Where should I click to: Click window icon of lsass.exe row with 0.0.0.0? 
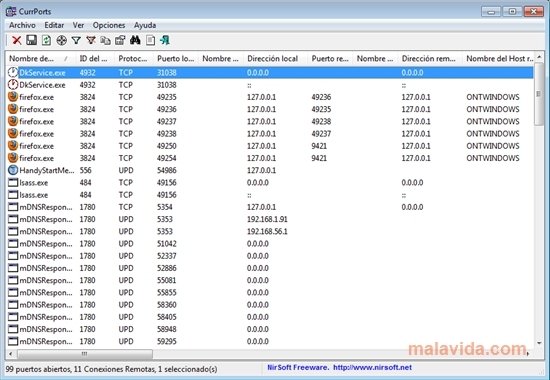click(x=13, y=182)
